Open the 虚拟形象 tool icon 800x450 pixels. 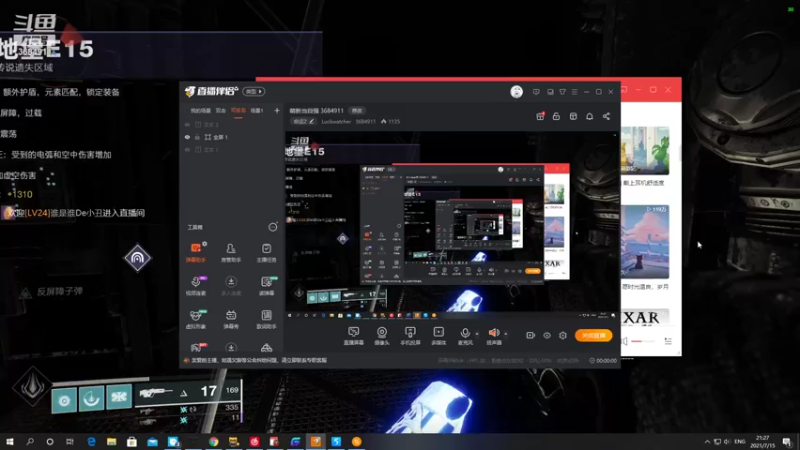196,319
